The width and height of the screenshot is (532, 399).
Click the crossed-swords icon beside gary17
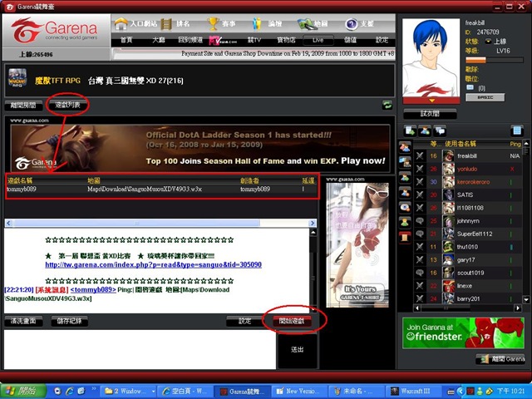pos(420,260)
